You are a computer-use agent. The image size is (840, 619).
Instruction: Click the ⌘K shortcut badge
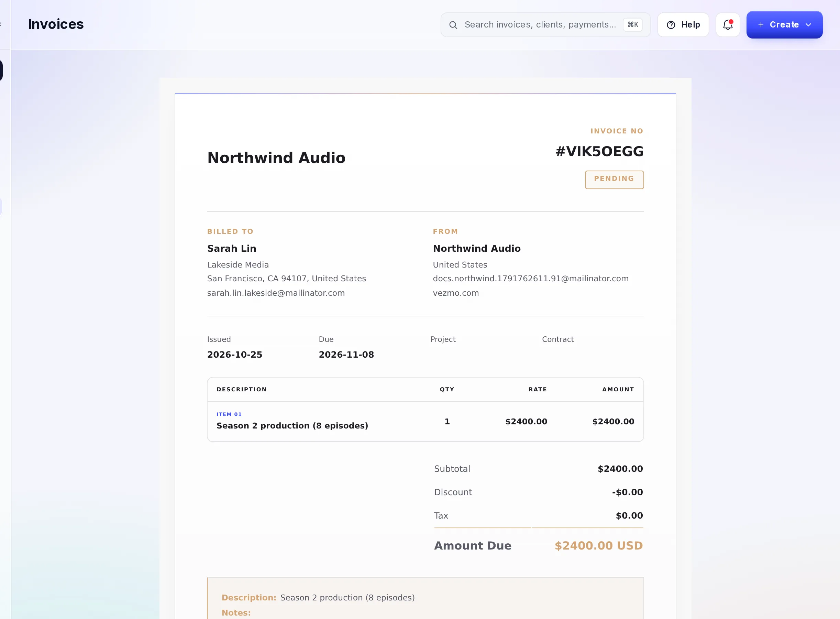click(632, 25)
